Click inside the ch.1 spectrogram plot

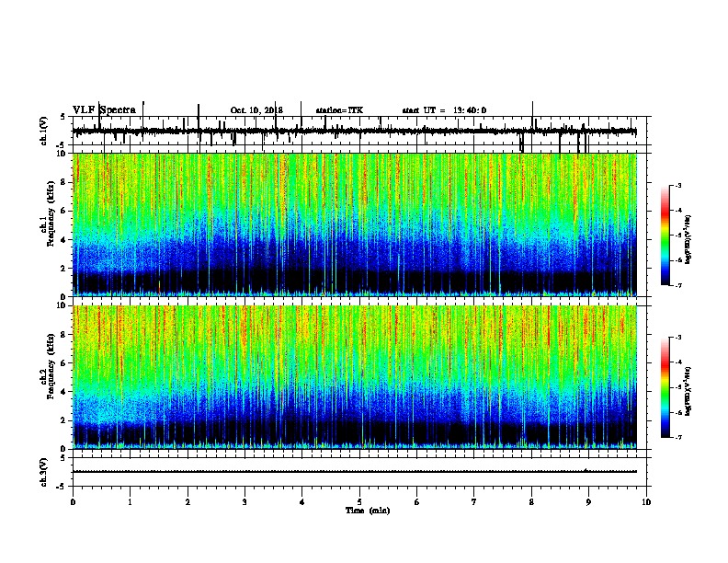tap(354, 224)
